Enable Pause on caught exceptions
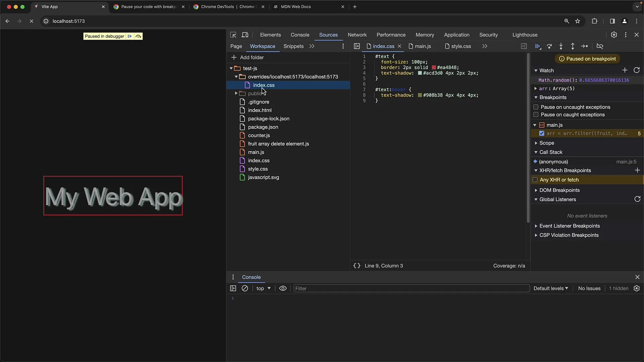The width and height of the screenshot is (644, 362). 536,115
